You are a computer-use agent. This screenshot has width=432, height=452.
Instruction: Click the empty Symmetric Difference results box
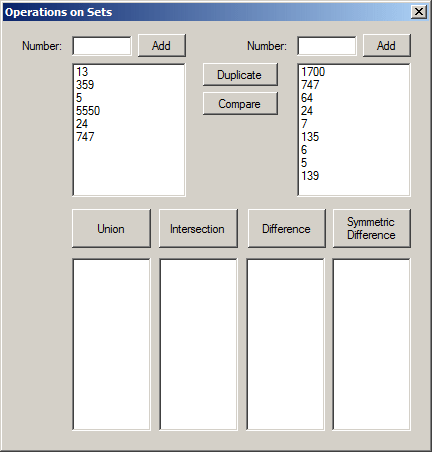click(x=372, y=344)
